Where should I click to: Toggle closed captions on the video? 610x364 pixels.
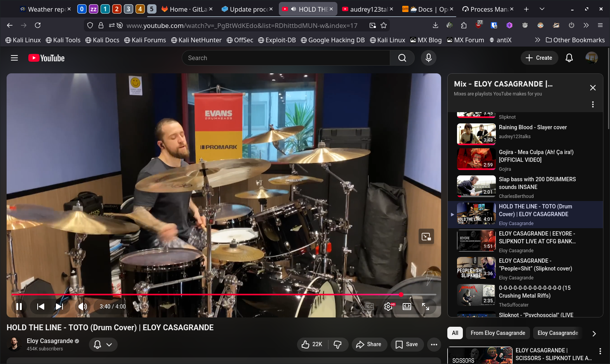tap(369, 307)
